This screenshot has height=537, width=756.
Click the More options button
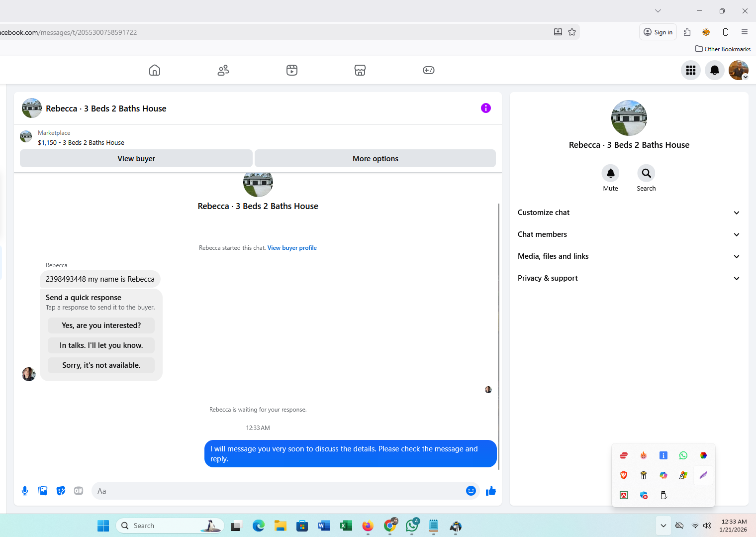coord(376,158)
